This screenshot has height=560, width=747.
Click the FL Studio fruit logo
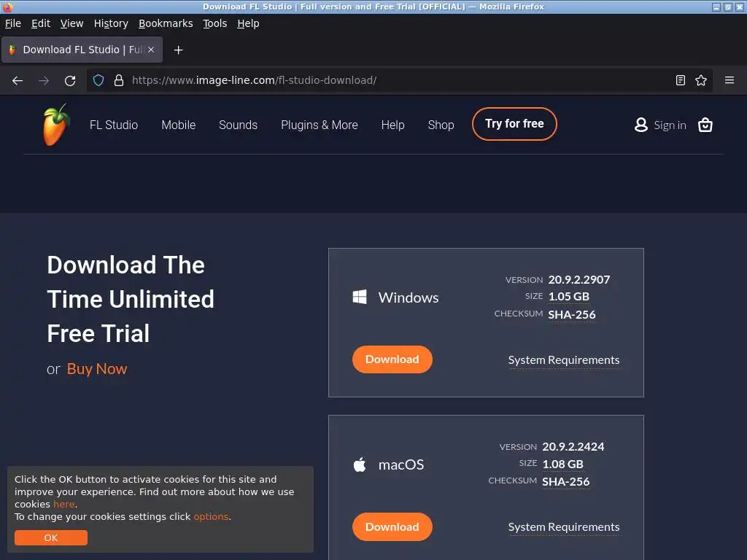point(57,125)
